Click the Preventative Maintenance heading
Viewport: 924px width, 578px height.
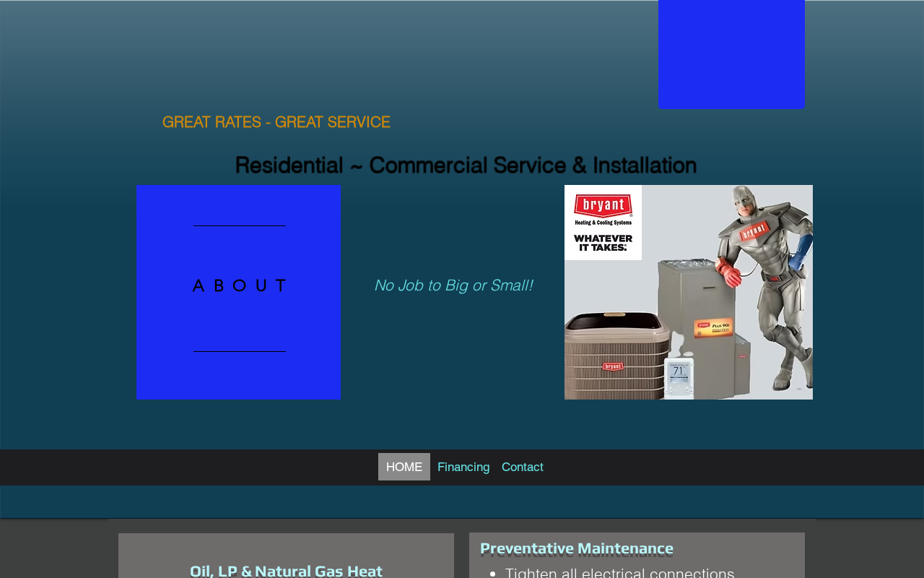click(576, 548)
